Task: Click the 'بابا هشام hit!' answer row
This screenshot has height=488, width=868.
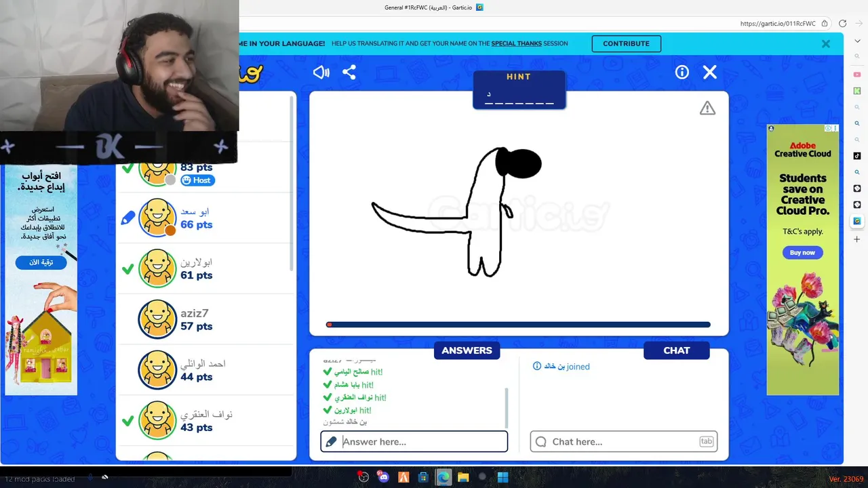Action: [x=349, y=385]
